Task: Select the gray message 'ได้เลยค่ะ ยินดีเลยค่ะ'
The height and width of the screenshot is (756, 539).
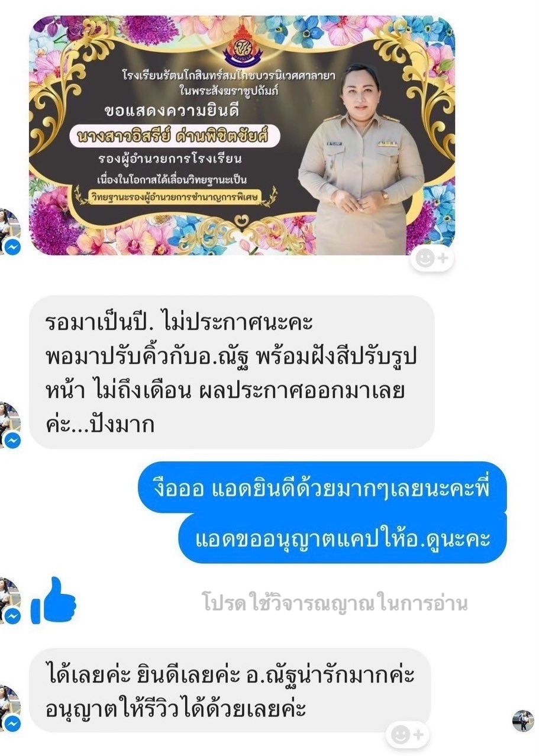Action: pos(230,690)
